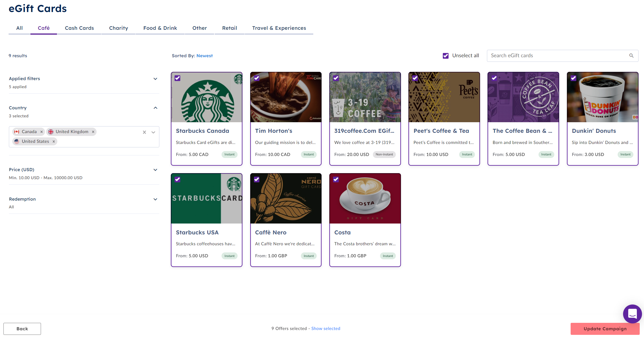The image size is (644, 340).
Task: Click the Caffè Nero title
Action: [x=271, y=232]
